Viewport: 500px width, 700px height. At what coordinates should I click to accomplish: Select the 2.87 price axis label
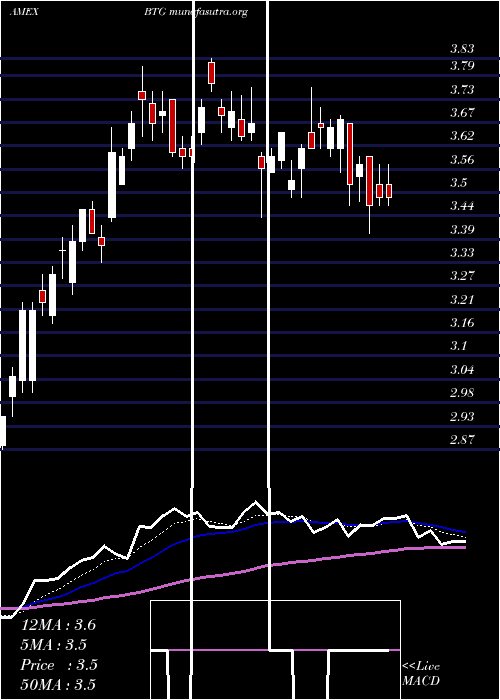(x=462, y=439)
